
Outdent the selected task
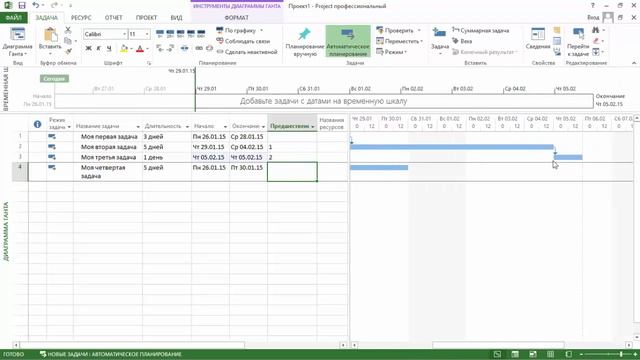coord(160,49)
